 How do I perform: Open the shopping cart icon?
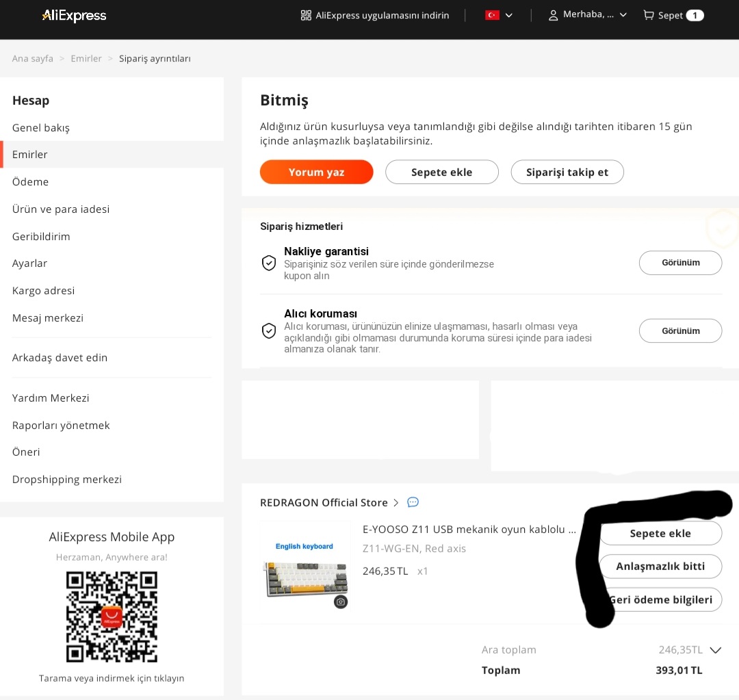(649, 15)
